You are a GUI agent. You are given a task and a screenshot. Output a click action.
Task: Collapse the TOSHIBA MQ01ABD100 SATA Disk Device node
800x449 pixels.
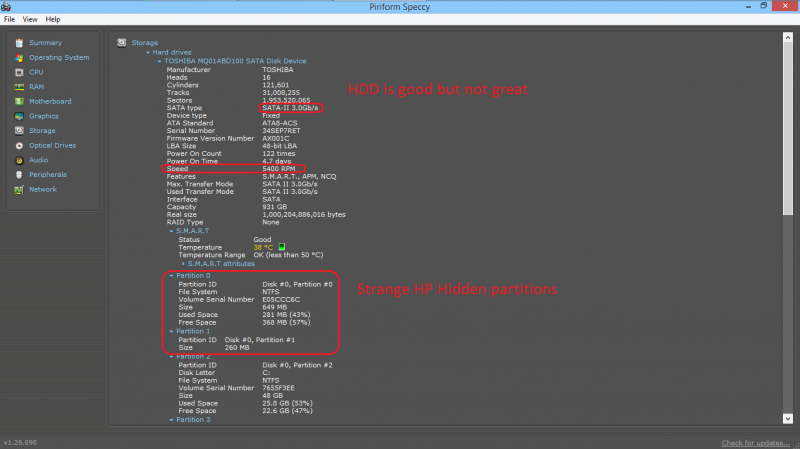click(160, 61)
